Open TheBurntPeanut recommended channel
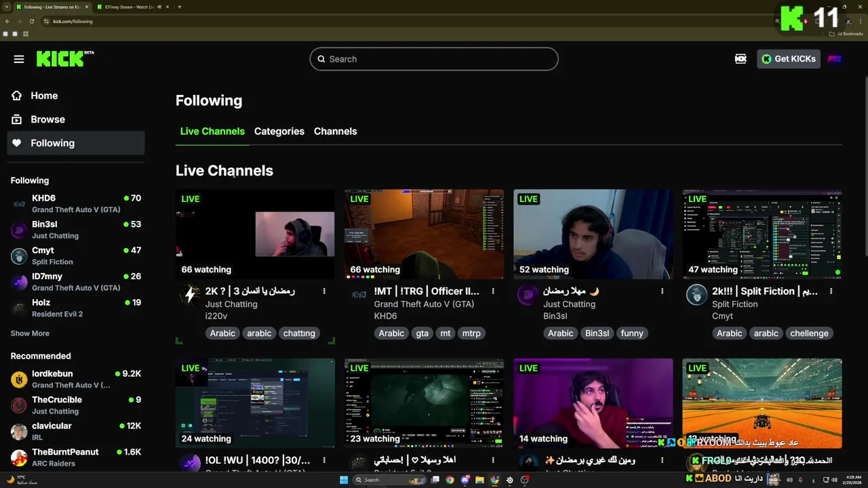This screenshot has height=488, width=868. coord(76,457)
